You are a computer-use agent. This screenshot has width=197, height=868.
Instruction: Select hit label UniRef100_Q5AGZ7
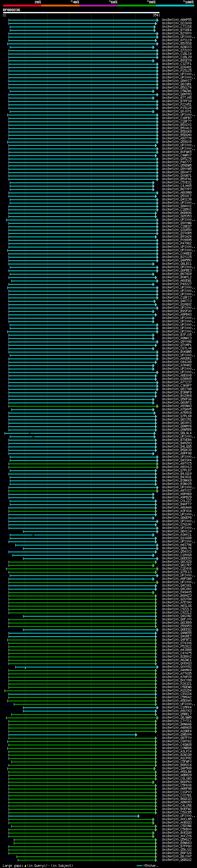(x=177, y=839)
